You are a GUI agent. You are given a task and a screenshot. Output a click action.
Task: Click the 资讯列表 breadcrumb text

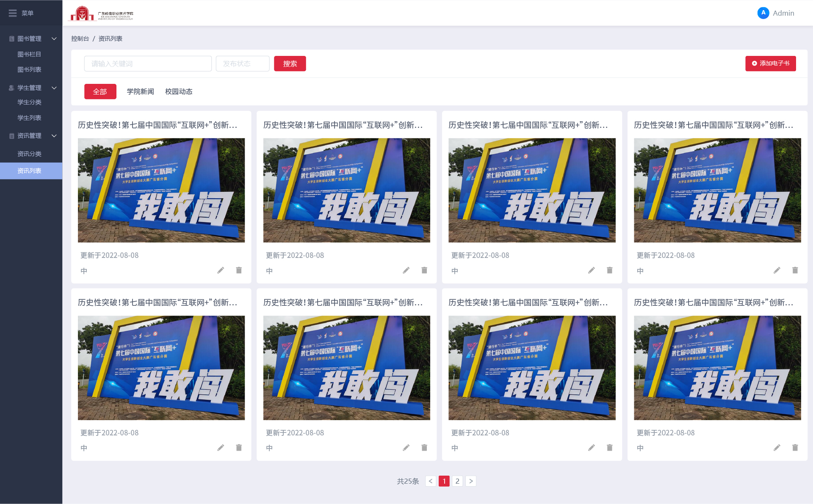pos(111,39)
